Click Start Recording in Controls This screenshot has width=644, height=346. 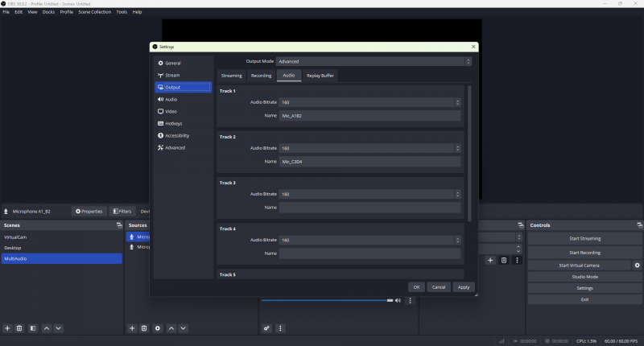tap(585, 253)
